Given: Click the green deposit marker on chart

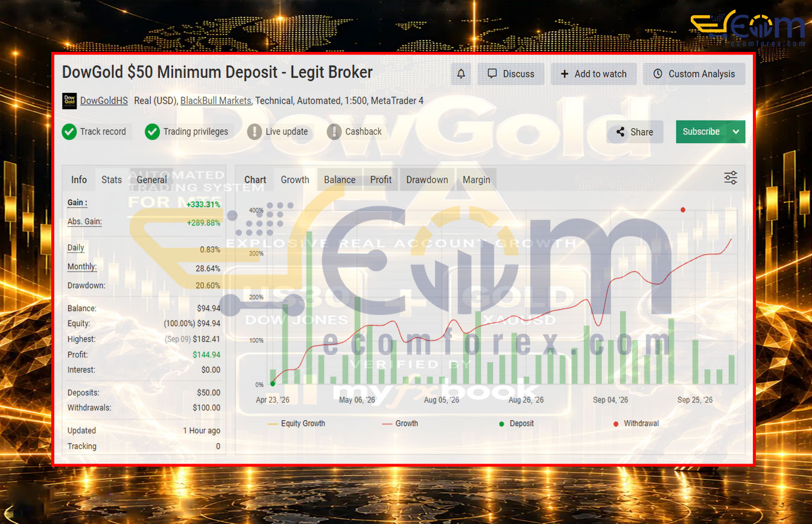Looking at the screenshot, I should coord(273,383).
